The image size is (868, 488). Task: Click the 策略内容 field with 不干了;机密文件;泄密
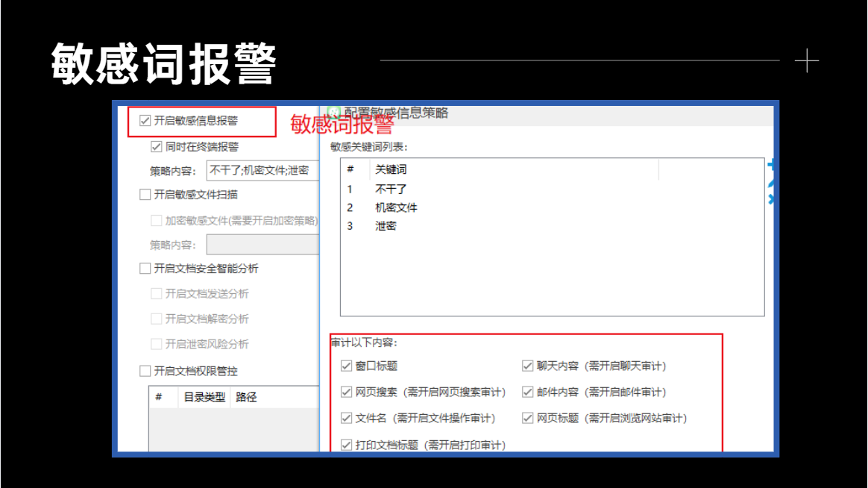point(263,171)
